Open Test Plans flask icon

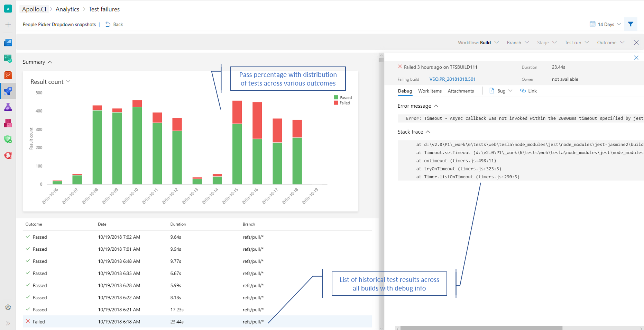pos(8,107)
